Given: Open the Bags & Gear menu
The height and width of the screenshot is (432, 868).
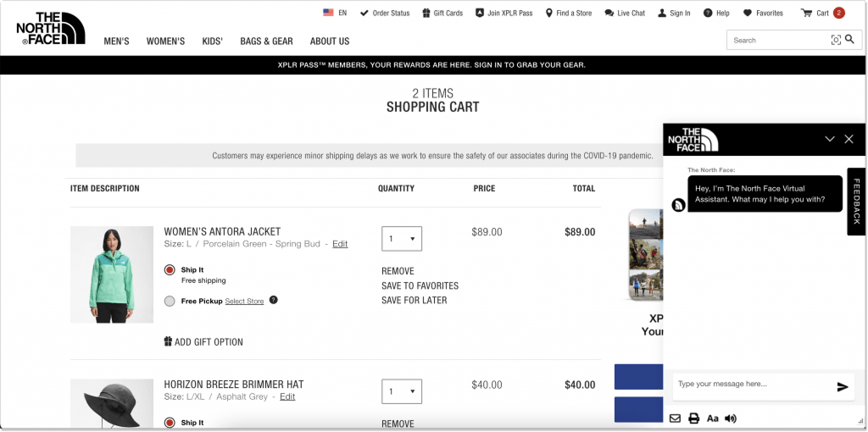Looking at the screenshot, I should coord(266,42).
